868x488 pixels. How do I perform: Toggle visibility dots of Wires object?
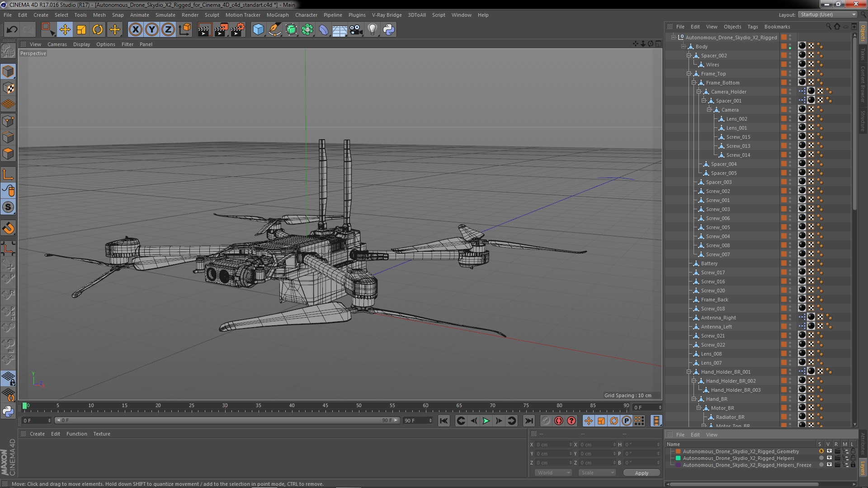(x=790, y=65)
